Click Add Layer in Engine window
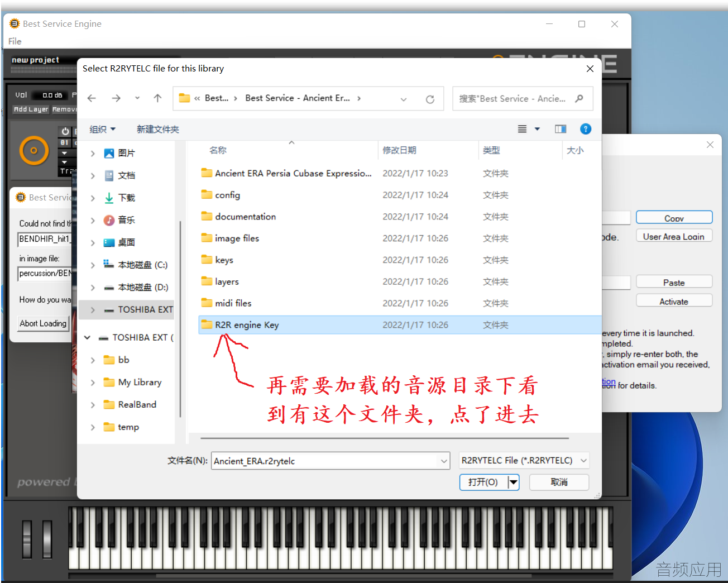 pyautogui.click(x=31, y=109)
